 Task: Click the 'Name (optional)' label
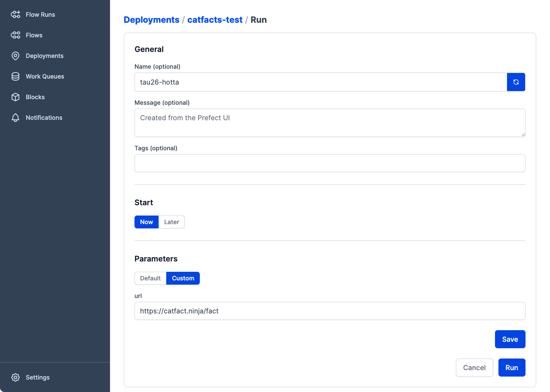[158, 67]
